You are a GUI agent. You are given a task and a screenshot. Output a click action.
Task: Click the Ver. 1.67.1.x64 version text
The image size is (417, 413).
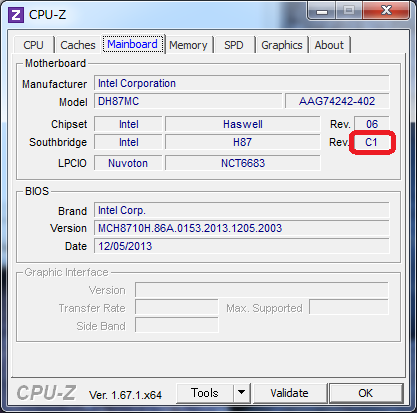(125, 395)
